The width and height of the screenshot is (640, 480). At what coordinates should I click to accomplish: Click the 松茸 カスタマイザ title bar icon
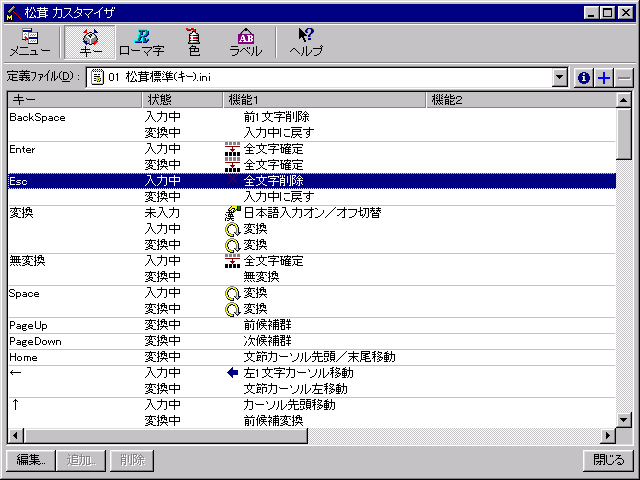click(14, 13)
